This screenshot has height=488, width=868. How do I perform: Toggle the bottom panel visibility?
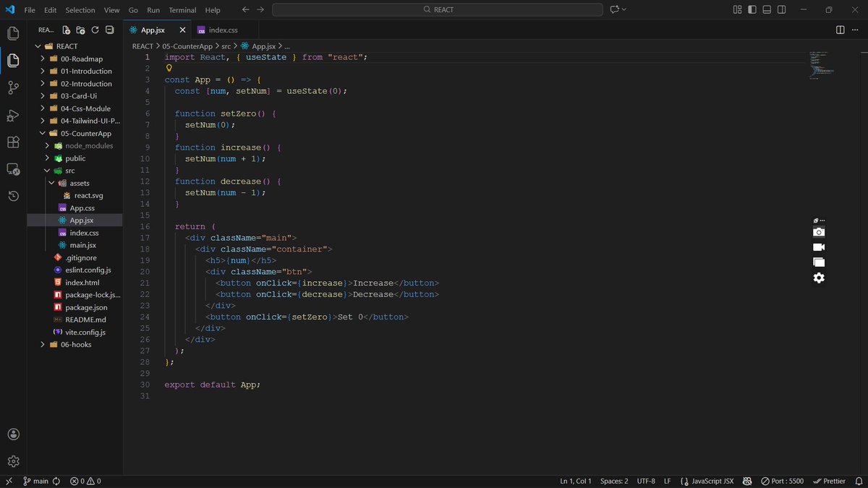(767, 9)
